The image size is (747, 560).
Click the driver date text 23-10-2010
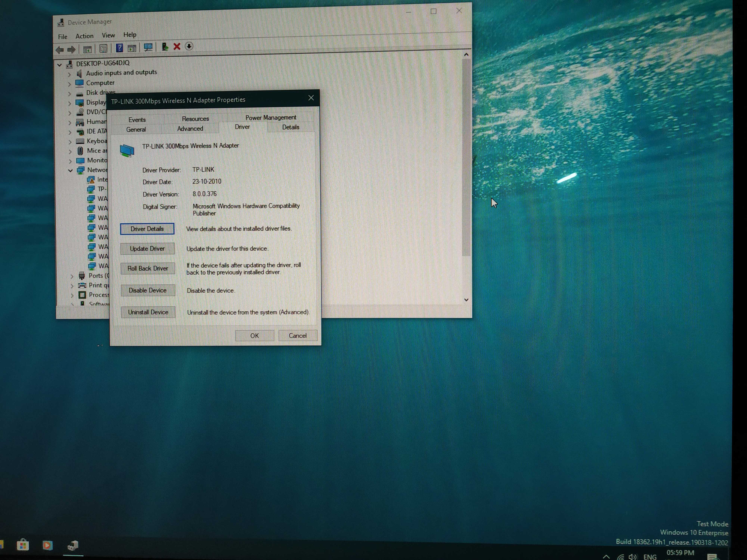pyautogui.click(x=207, y=182)
